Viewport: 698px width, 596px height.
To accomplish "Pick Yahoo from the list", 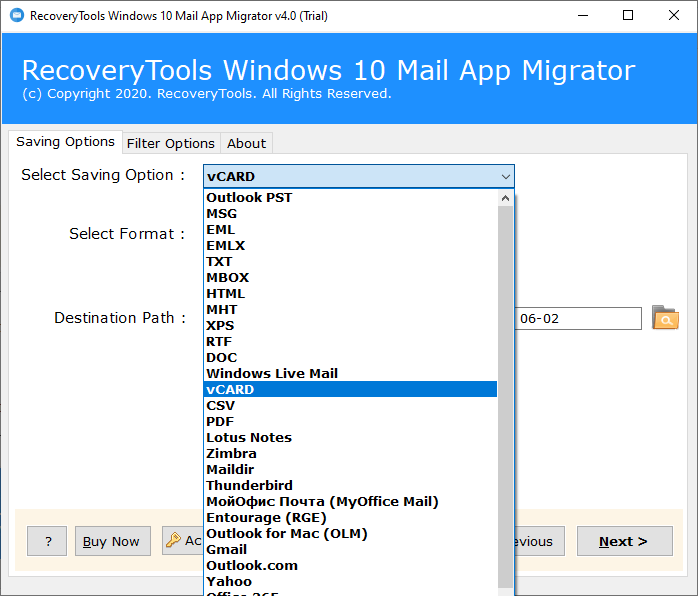I will (x=350, y=582).
